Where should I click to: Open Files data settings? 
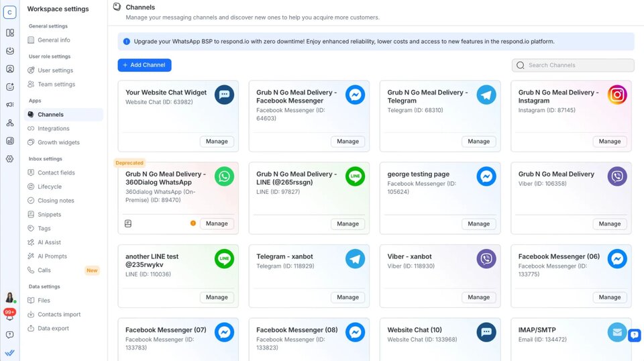click(64, 300)
